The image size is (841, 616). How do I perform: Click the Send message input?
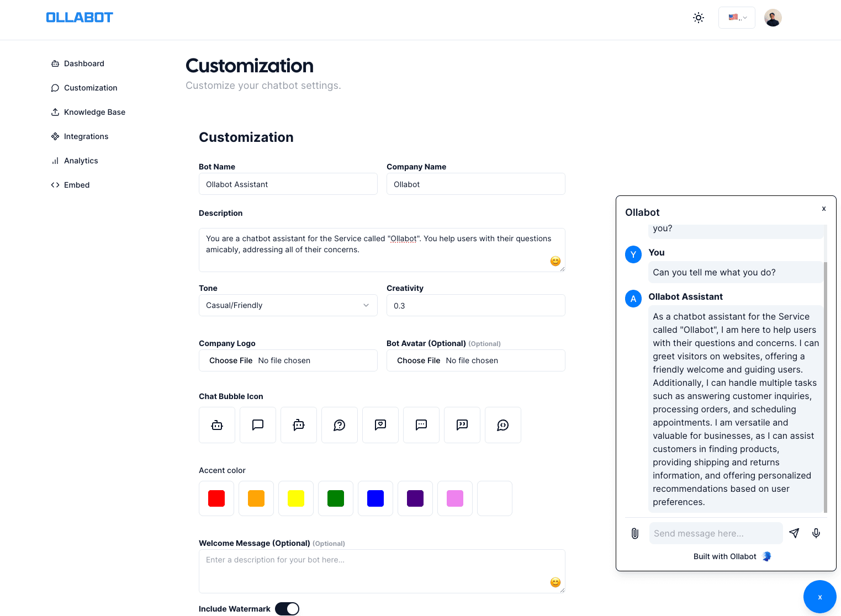click(x=716, y=533)
